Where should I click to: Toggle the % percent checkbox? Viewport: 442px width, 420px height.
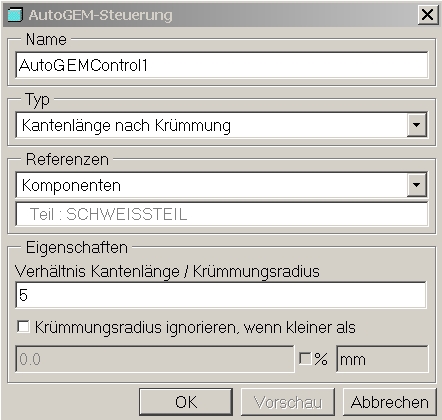coord(305,359)
